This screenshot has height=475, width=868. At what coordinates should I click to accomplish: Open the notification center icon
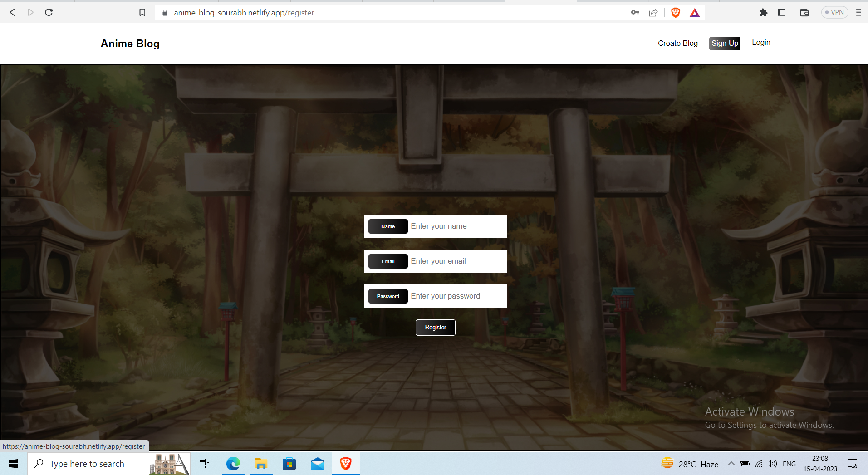point(853,464)
